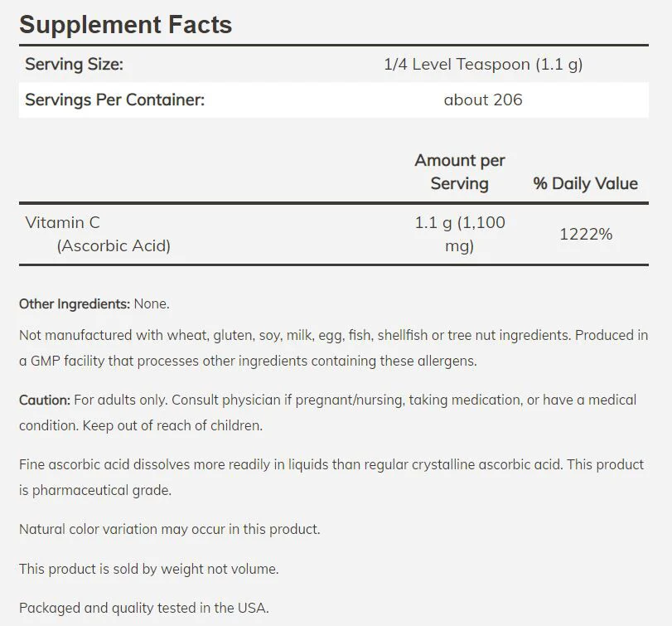Click the Caution label

point(45,400)
